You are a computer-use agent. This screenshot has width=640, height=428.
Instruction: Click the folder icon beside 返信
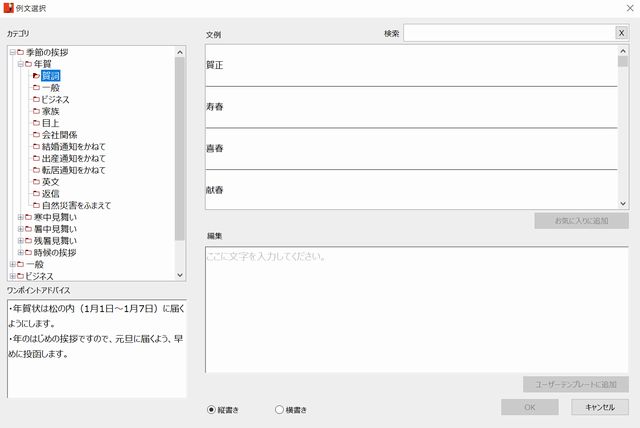[36, 193]
